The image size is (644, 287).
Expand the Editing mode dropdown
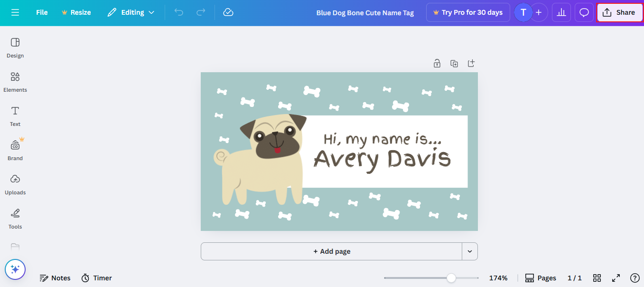pyautogui.click(x=131, y=12)
